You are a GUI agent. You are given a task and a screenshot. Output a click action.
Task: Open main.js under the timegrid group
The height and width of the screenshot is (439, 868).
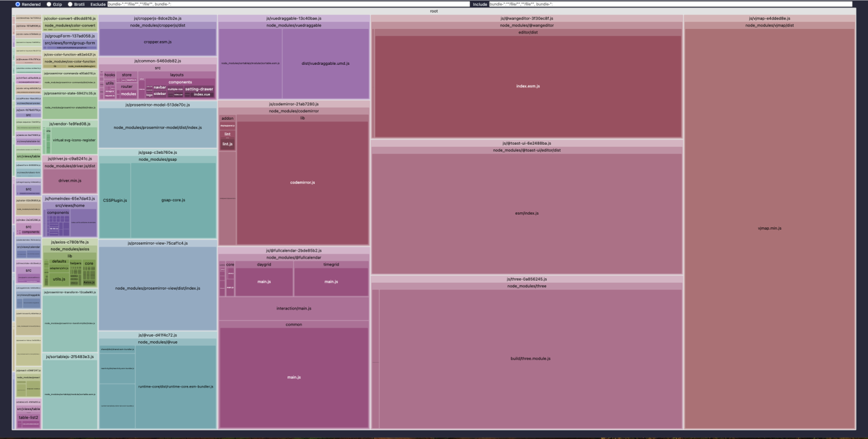tap(331, 282)
